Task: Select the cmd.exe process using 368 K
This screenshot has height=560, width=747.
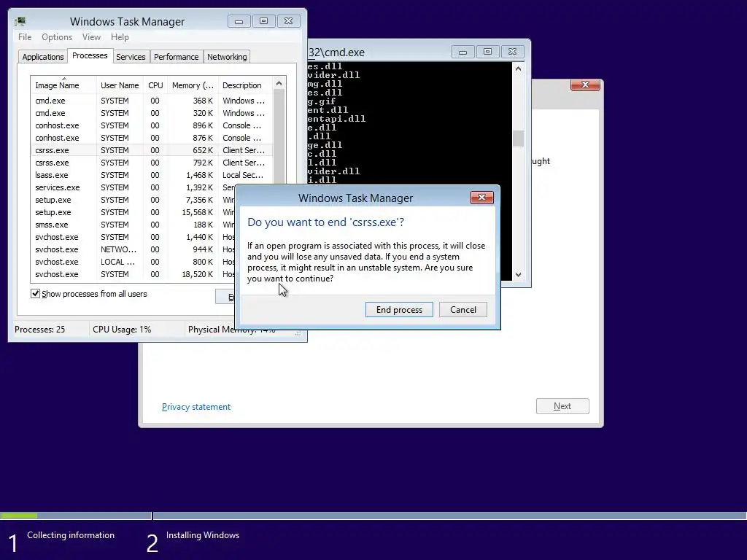Action: tap(152, 101)
